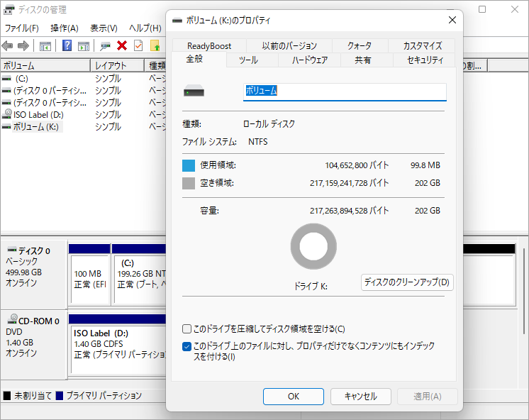This screenshot has width=529, height=420.
Task: Click the Forward arrow toolbar icon
Action: click(x=23, y=46)
